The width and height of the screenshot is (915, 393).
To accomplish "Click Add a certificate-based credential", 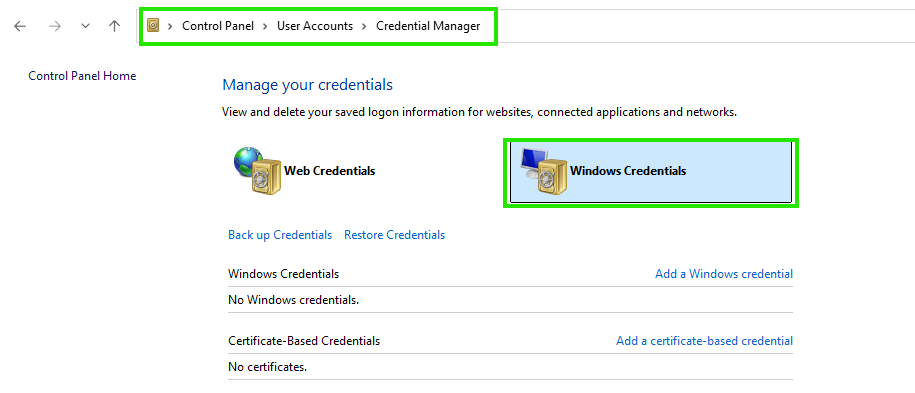I will (x=704, y=341).
